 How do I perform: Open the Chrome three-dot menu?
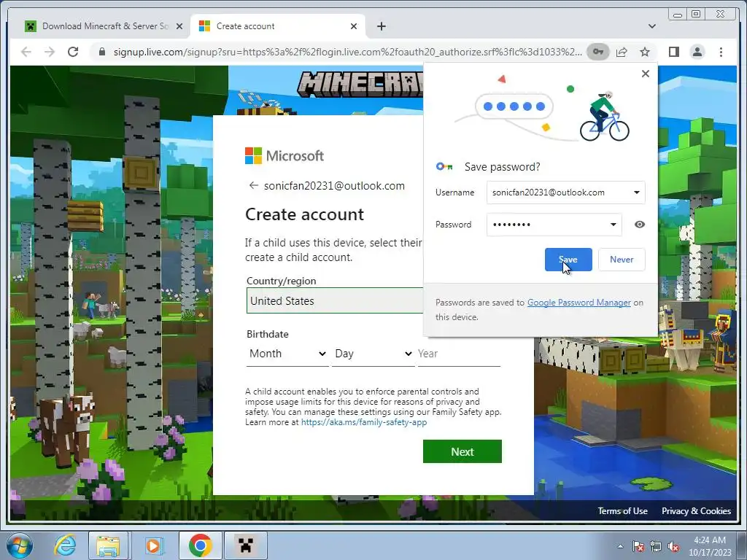(721, 52)
